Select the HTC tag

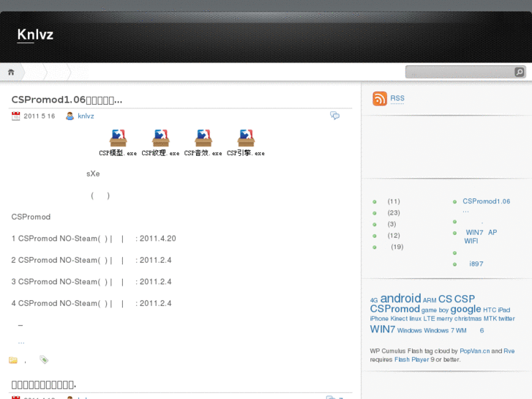pos(490,310)
